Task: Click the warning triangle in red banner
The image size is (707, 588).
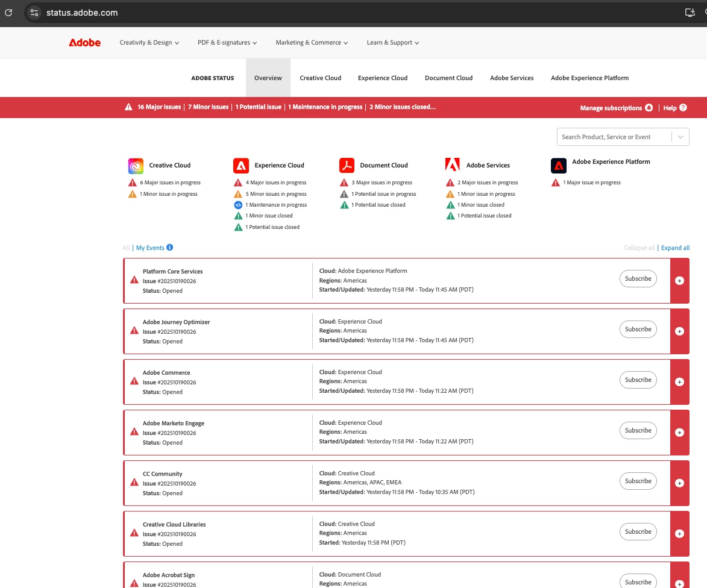Action: click(128, 107)
